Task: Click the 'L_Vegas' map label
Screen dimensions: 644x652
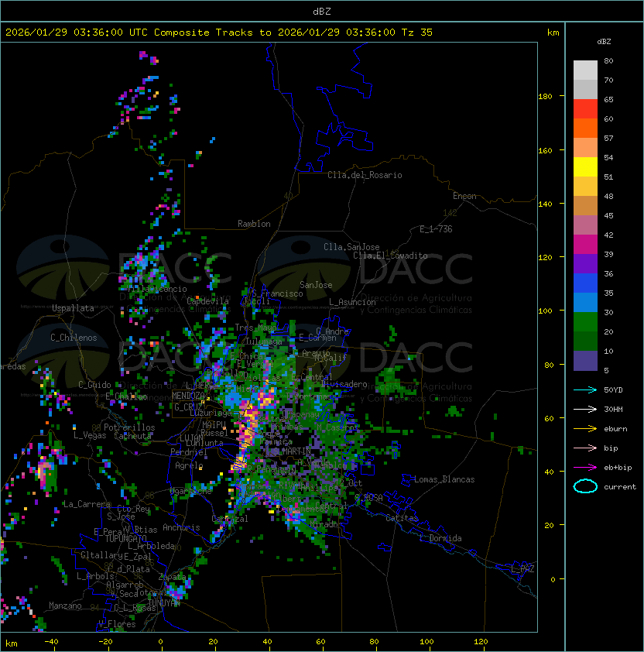Action: [x=90, y=435]
